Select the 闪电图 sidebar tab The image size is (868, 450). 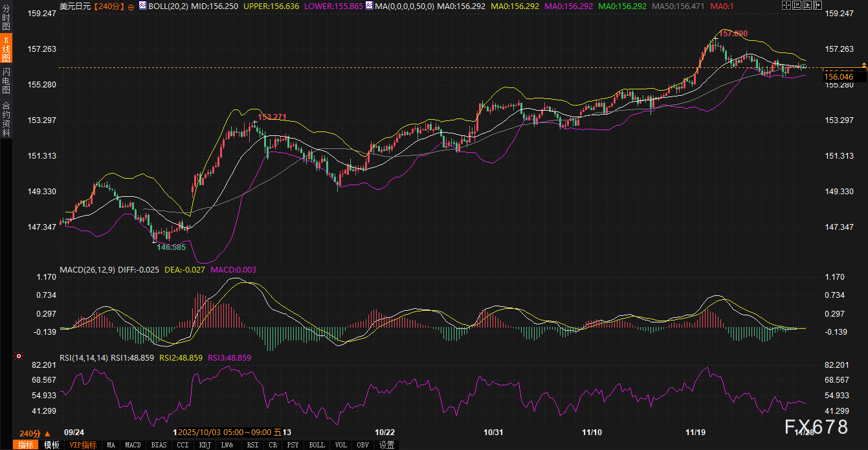(6, 80)
